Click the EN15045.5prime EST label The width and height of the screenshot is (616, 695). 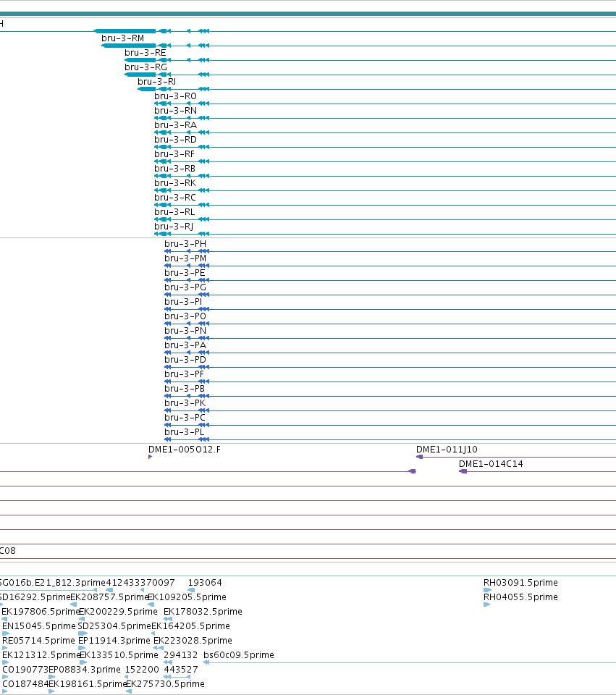coord(39,626)
